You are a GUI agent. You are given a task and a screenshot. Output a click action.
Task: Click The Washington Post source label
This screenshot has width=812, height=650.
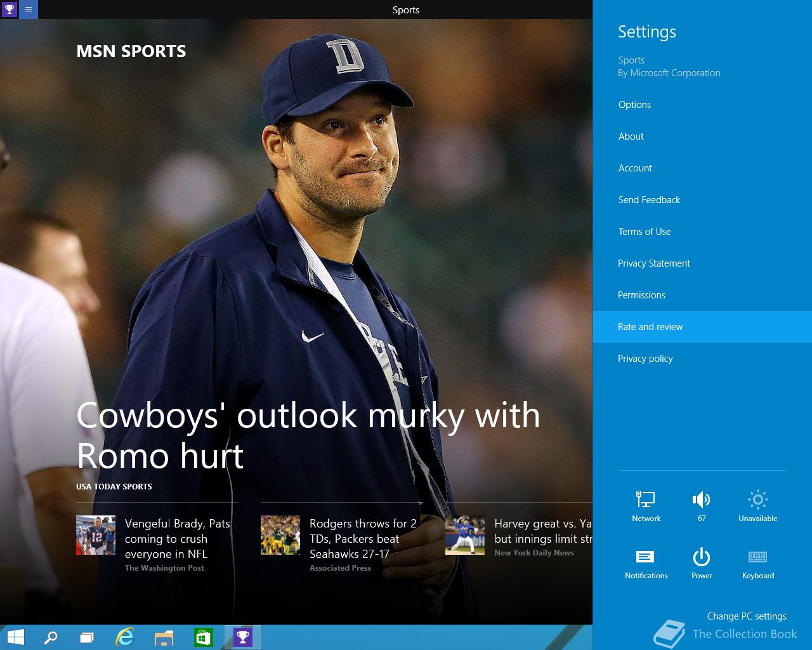coord(164,568)
